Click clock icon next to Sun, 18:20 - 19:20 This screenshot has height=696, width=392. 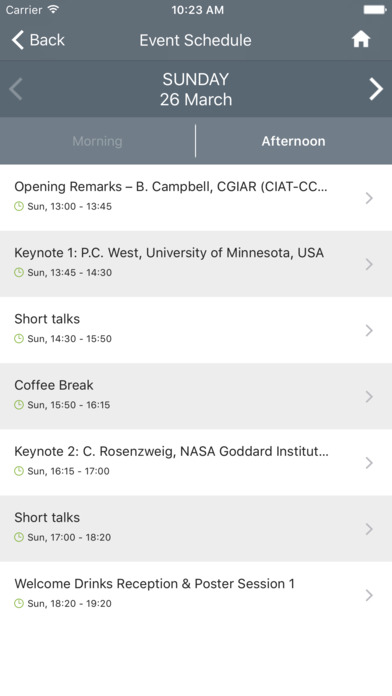(x=19, y=603)
